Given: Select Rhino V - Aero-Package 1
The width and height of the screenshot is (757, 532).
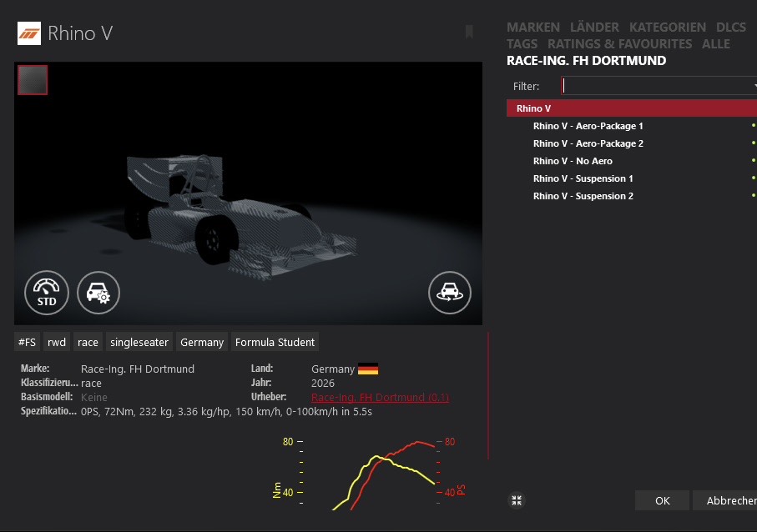Looking at the screenshot, I should [588, 126].
